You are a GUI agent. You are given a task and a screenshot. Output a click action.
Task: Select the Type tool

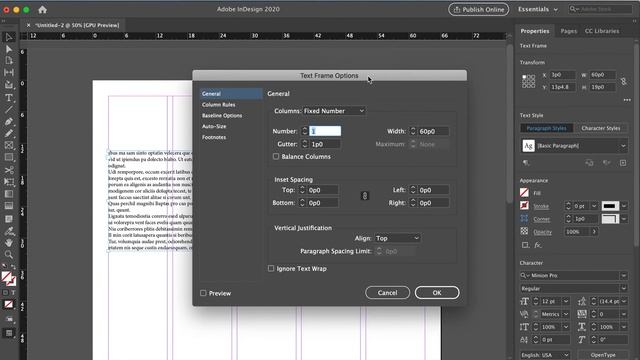pos(9,98)
